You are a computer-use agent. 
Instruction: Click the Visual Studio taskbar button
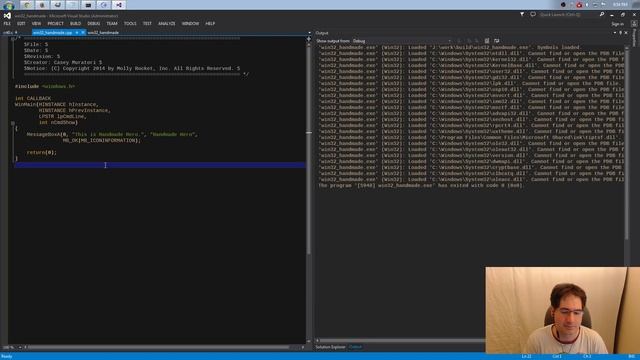[x=119, y=5]
